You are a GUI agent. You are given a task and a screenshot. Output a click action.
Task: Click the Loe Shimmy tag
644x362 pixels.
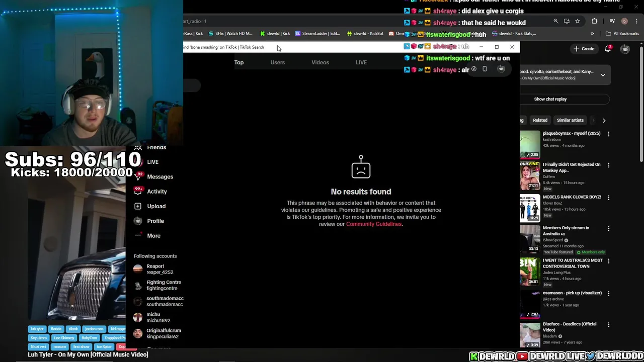click(x=64, y=338)
